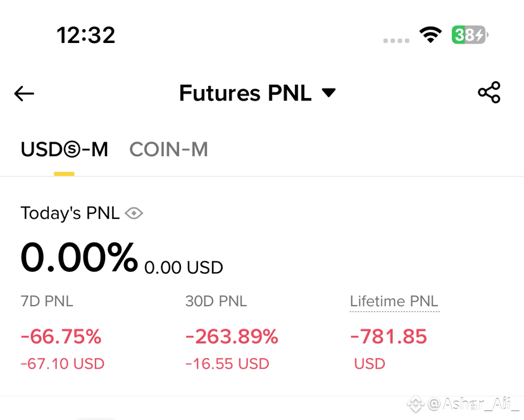
Task: Toggle Today's PNL visibility eye icon
Action: pos(134,213)
